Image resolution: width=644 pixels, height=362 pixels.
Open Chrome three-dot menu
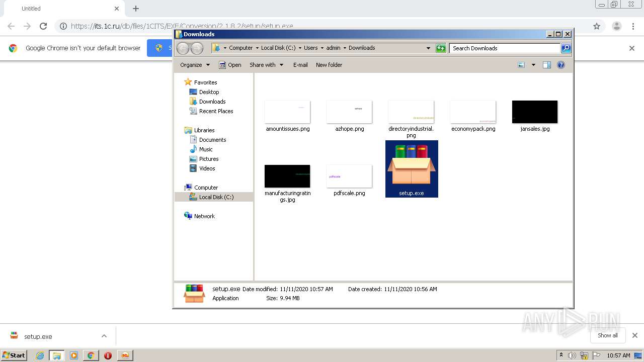coord(633,26)
